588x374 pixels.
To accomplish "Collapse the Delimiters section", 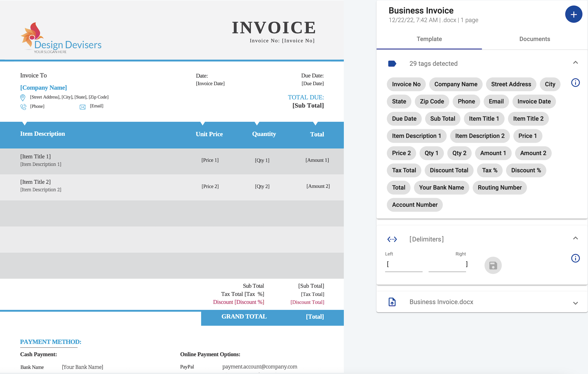I will pyautogui.click(x=576, y=238).
